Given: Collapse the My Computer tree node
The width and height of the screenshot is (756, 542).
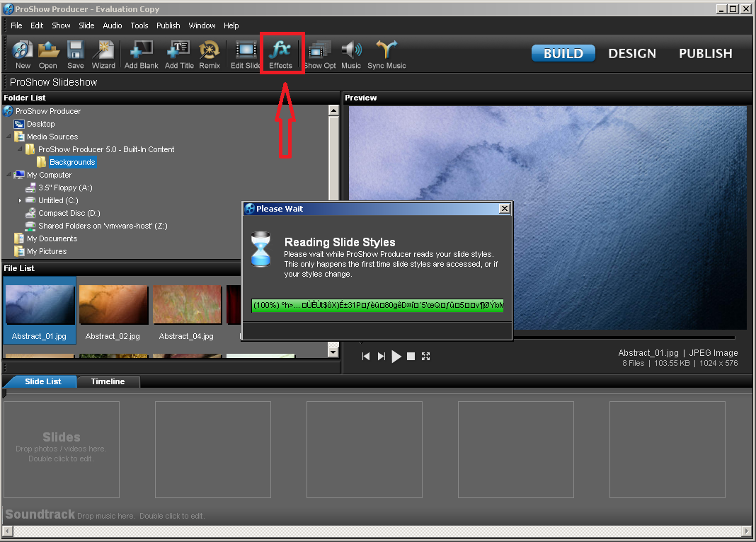Looking at the screenshot, I should coord(8,175).
